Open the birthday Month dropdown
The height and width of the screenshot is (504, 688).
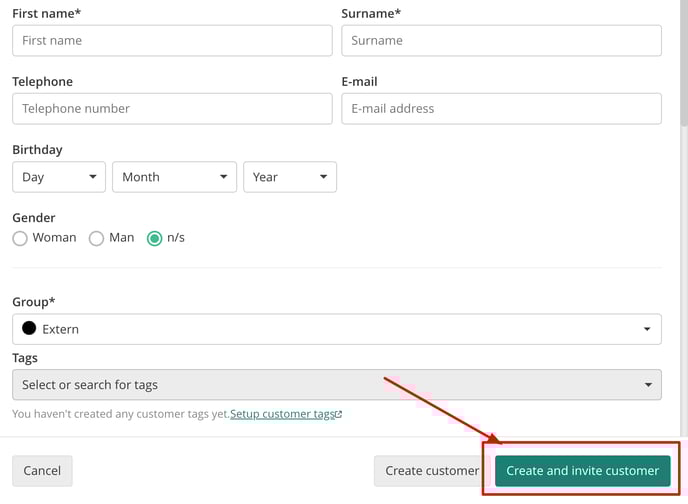pos(174,177)
